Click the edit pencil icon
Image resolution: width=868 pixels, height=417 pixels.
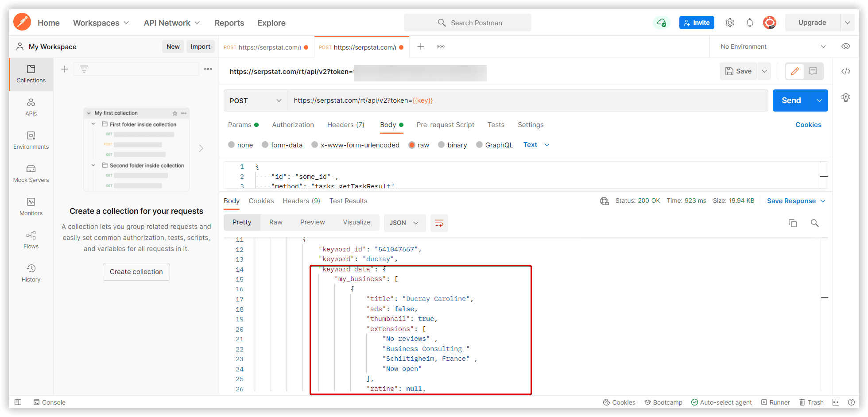coord(795,71)
